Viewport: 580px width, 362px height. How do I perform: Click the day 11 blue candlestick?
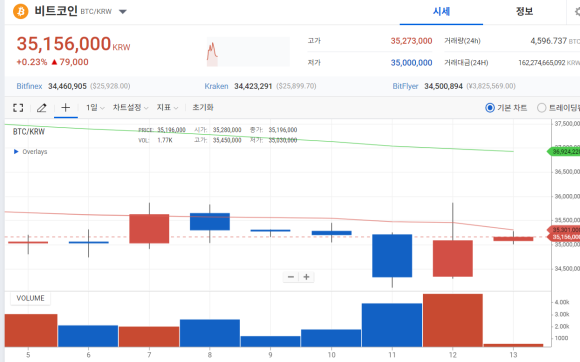(392, 256)
